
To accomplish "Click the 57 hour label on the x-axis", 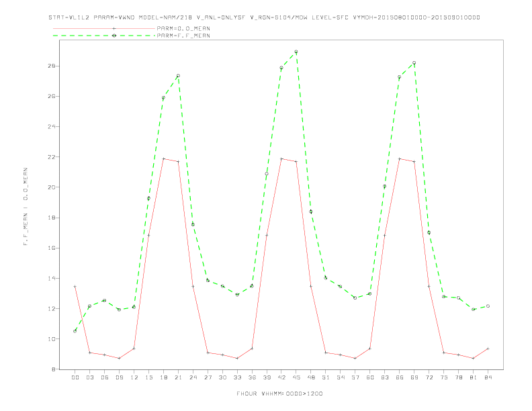I will point(355,377).
